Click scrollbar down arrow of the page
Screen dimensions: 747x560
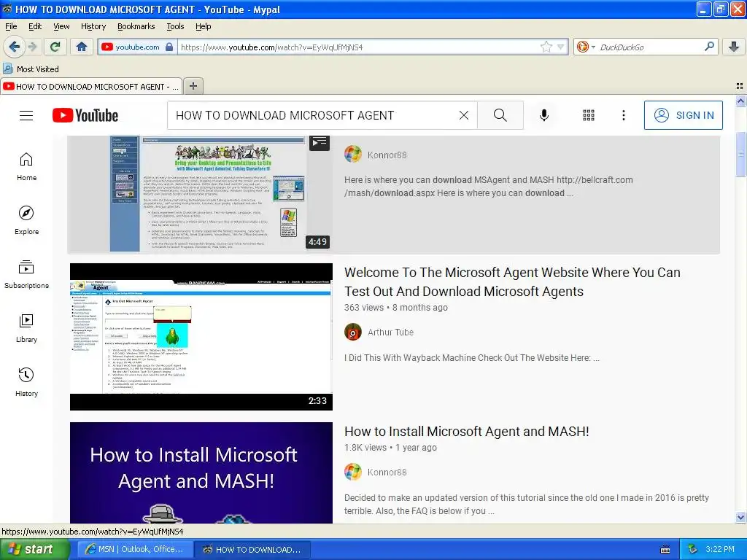pos(740,517)
